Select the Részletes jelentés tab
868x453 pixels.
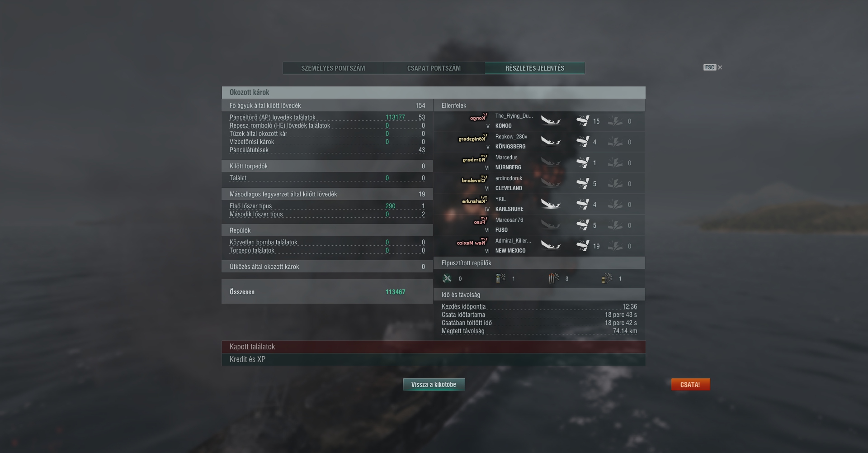click(x=535, y=68)
